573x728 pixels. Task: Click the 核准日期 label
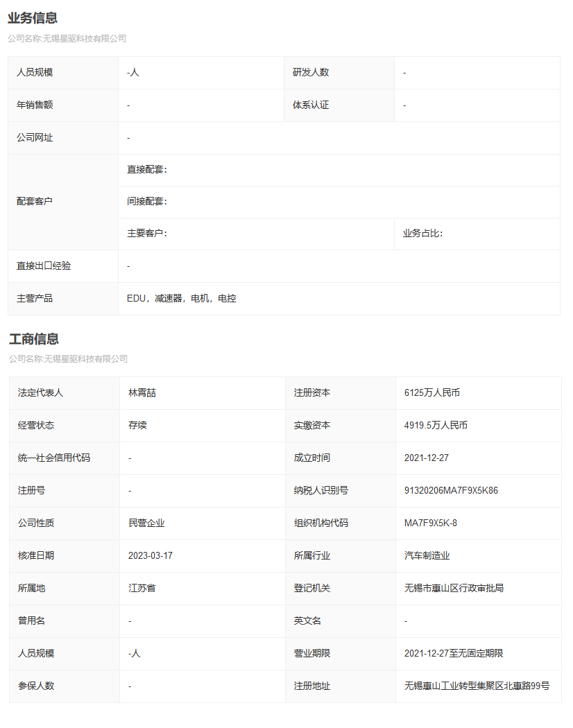[x=36, y=556]
